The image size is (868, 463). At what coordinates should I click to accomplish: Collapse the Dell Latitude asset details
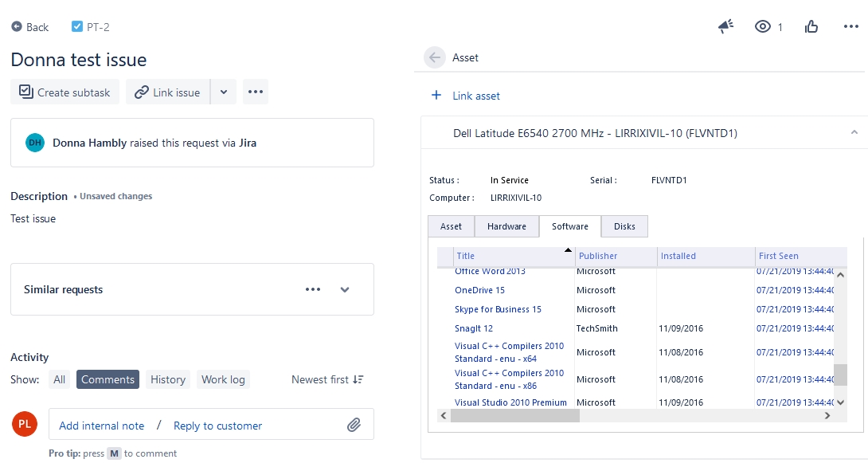[x=854, y=132]
